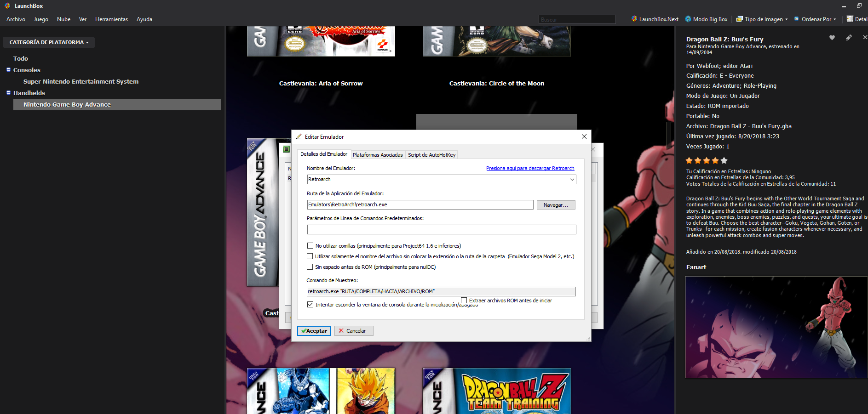Open the Tipo de Imagen dropdown

click(x=762, y=19)
